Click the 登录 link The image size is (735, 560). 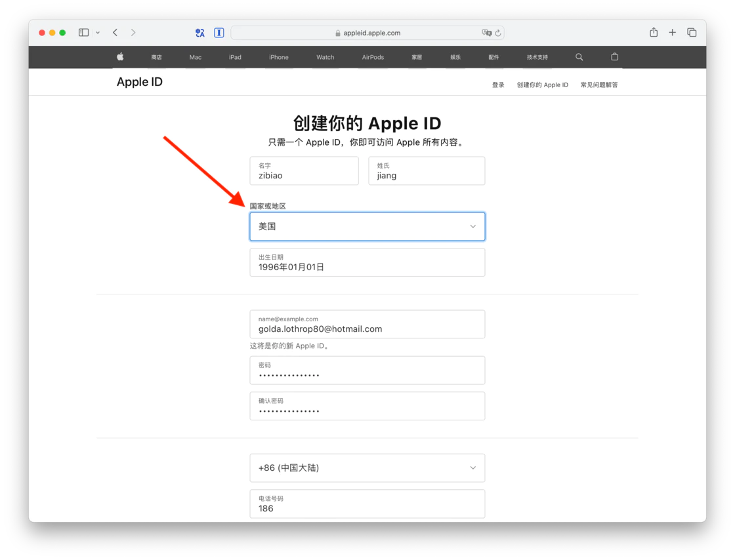[498, 85]
